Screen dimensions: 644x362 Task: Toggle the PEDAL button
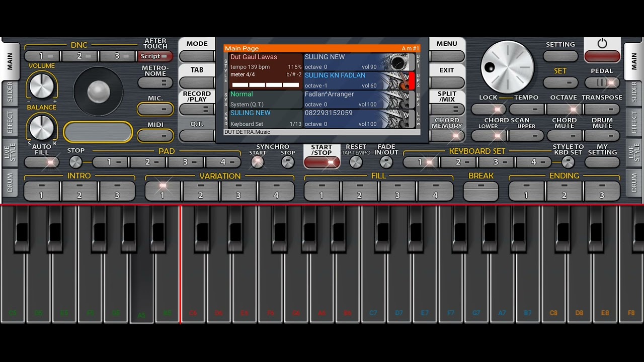(602, 82)
